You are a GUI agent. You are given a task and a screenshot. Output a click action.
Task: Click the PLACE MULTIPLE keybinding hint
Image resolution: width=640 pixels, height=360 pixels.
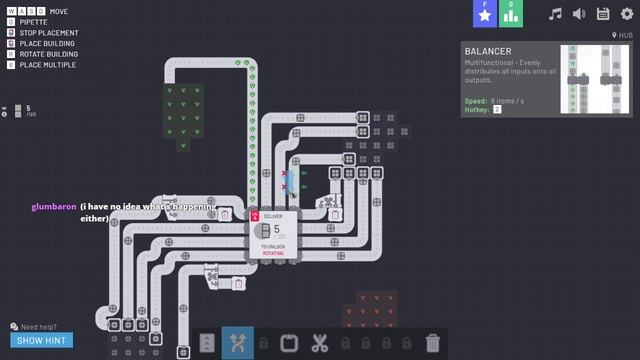48,64
